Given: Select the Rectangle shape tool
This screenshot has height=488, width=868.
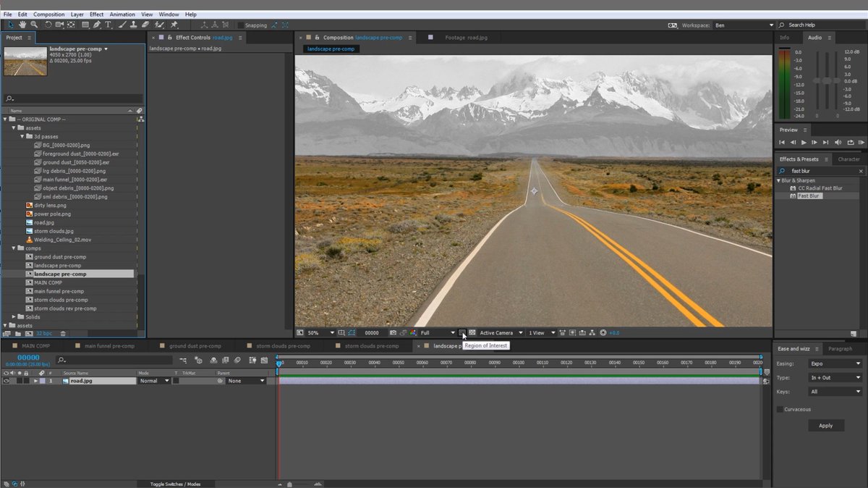Looking at the screenshot, I should [85, 25].
